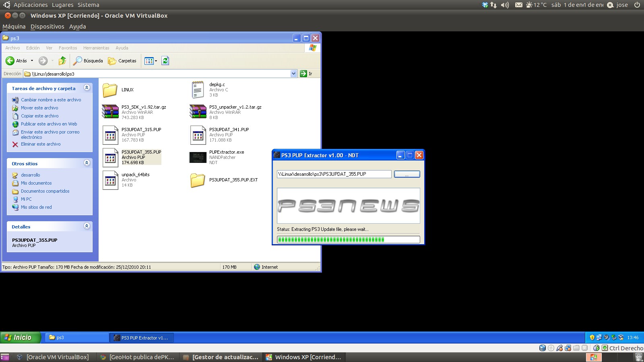
Task: Click the forward navigation arrow icon
Action: pyautogui.click(x=43, y=61)
